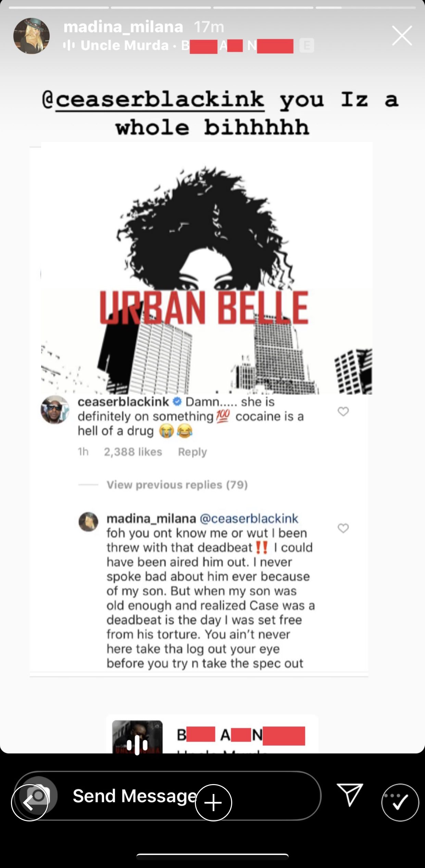Tap Reply under ceaserblackink's comment
Image resolution: width=425 pixels, height=868 pixels.
pyautogui.click(x=192, y=452)
